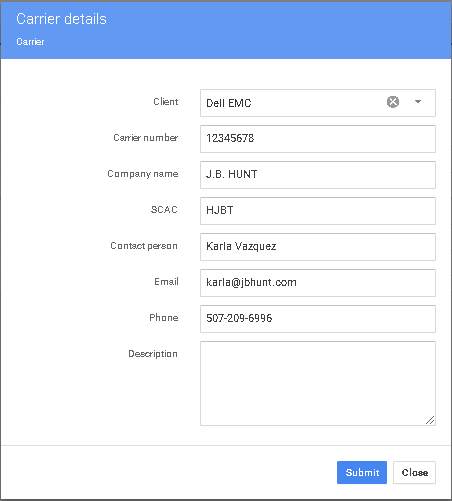Clear the Dell EMC client selection
Screen dimensions: 452x501
pyautogui.click(x=393, y=102)
